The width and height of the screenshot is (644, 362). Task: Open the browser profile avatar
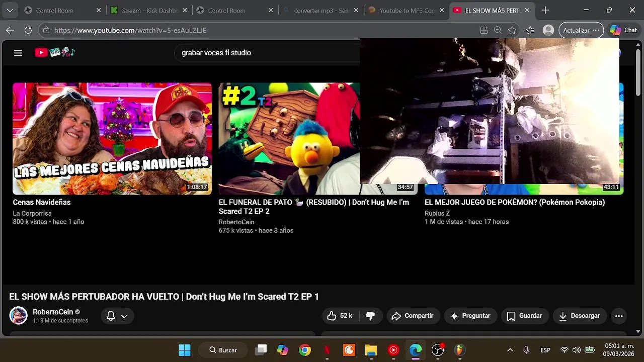click(548, 30)
